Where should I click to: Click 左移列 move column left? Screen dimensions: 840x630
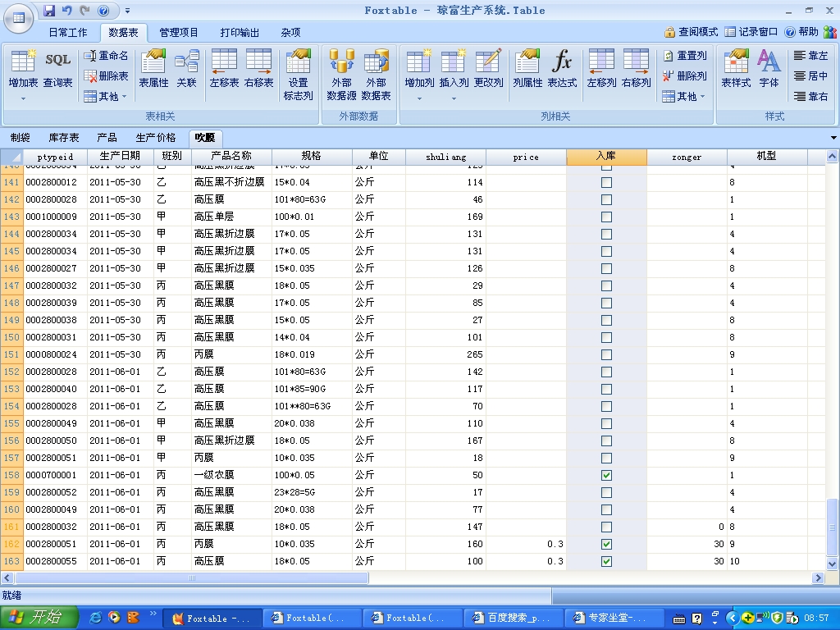[601, 69]
